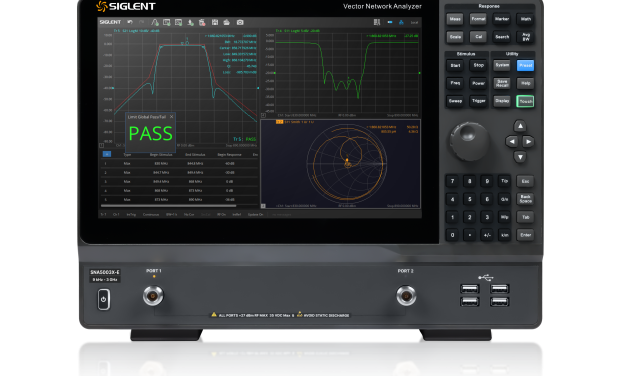Push the Stop stimulus key
This screenshot has height=376, width=627.
478,65
